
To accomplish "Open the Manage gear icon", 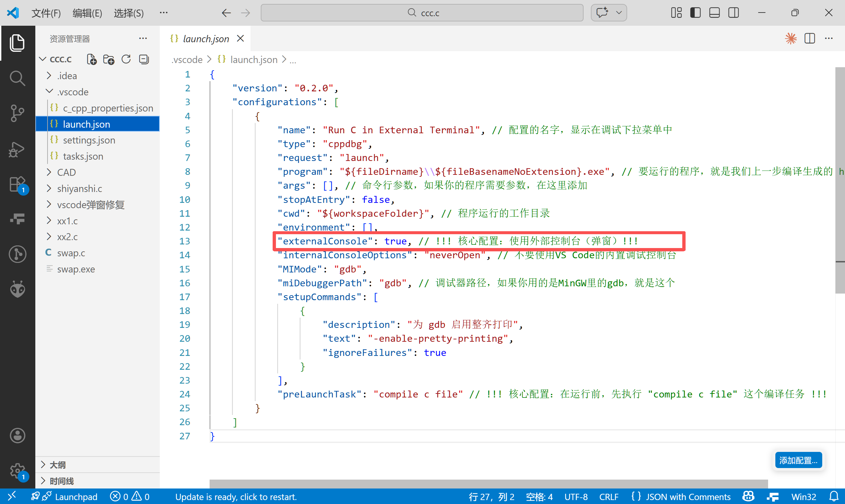I will click(17, 471).
